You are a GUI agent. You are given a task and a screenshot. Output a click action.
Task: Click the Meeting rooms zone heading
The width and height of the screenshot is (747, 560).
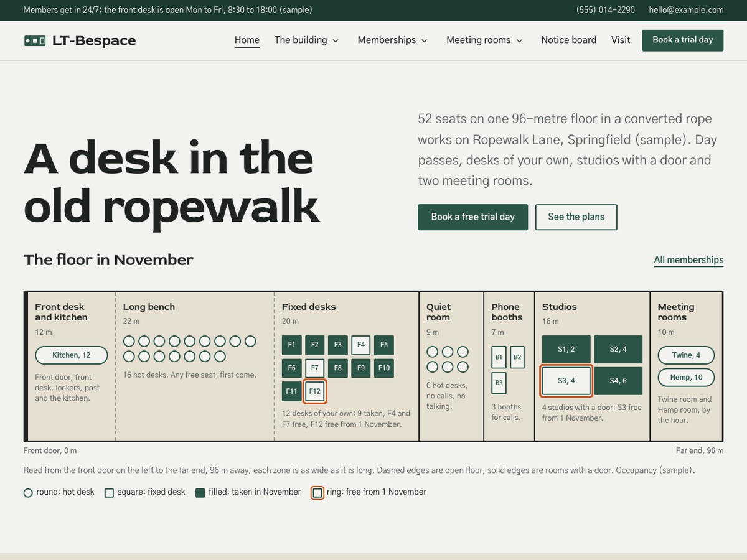point(676,312)
